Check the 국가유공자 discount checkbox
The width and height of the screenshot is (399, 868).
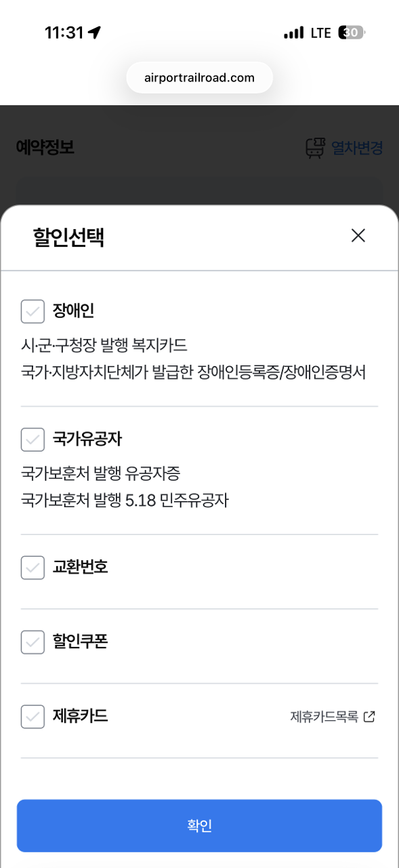pyautogui.click(x=33, y=439)
